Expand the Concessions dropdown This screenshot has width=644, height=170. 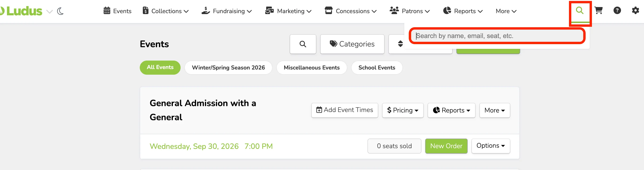(x=351, y=11)
